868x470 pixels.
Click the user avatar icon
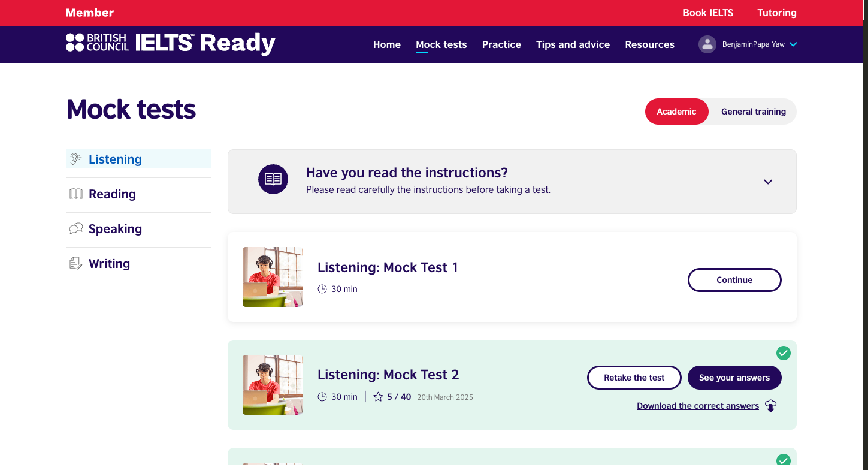coord(707,44)
